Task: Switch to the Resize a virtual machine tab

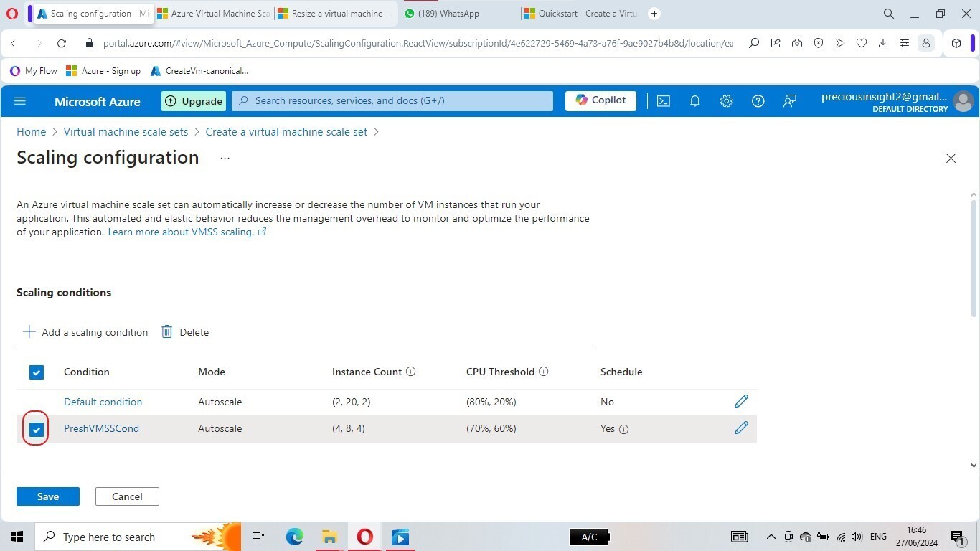Action: 334,14
